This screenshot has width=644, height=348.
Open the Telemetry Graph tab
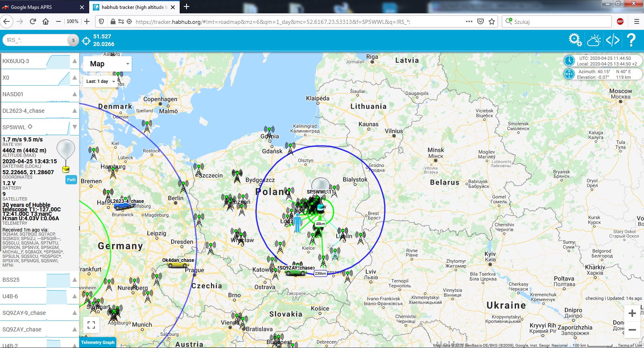[98, 342]
